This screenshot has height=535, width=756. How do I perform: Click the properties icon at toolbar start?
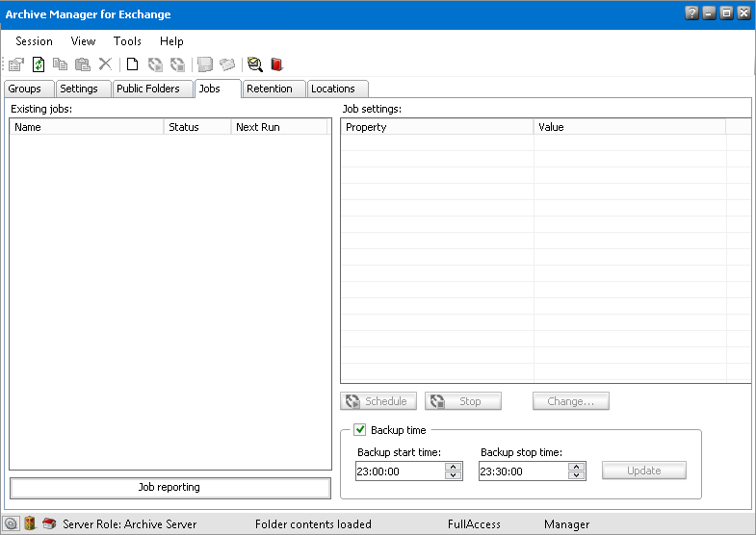click(x=16, y=64)
